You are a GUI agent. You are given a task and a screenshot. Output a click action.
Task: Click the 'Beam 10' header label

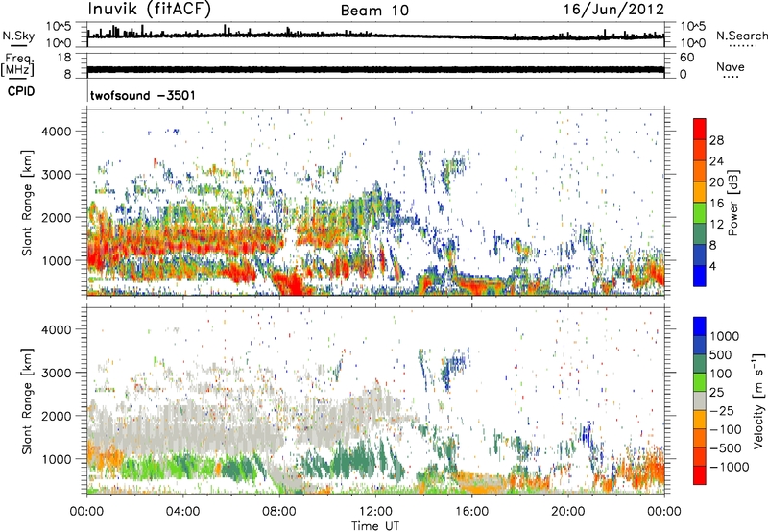pos(374,11)
